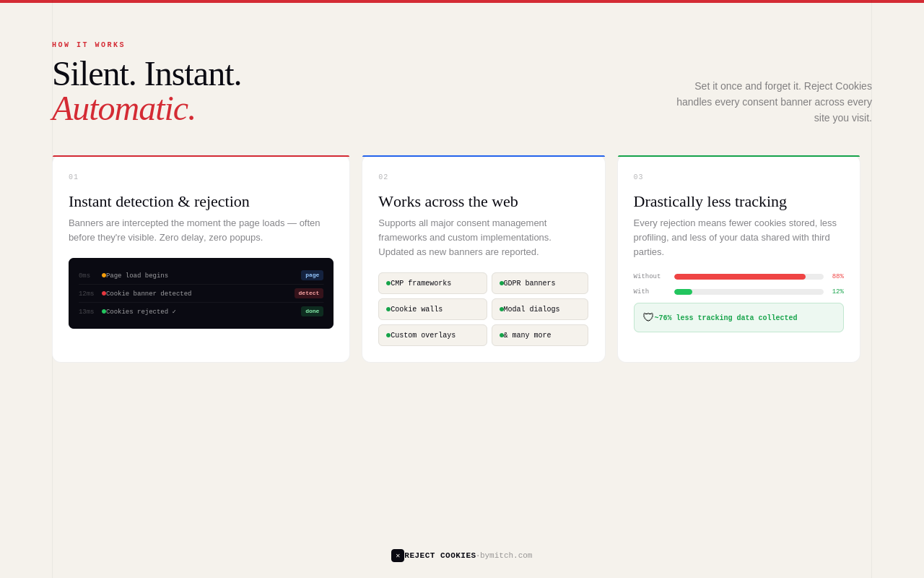Click the red Without tracking bar

pos(740,277)
